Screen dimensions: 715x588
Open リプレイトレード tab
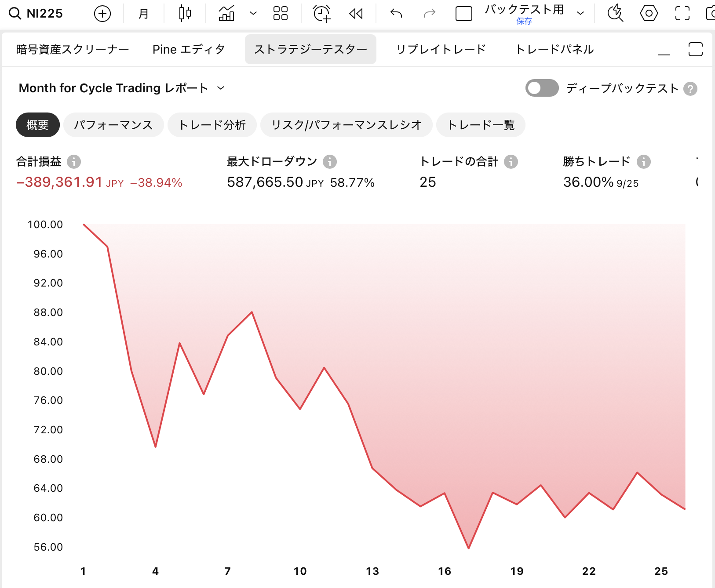click(x=441, y=49)
